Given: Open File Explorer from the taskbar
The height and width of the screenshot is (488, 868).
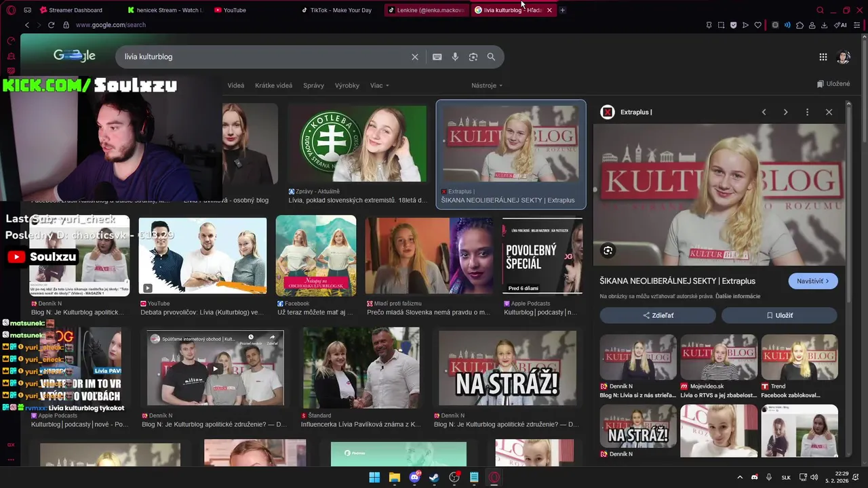Looking at the screenshot, I should 394,477.
